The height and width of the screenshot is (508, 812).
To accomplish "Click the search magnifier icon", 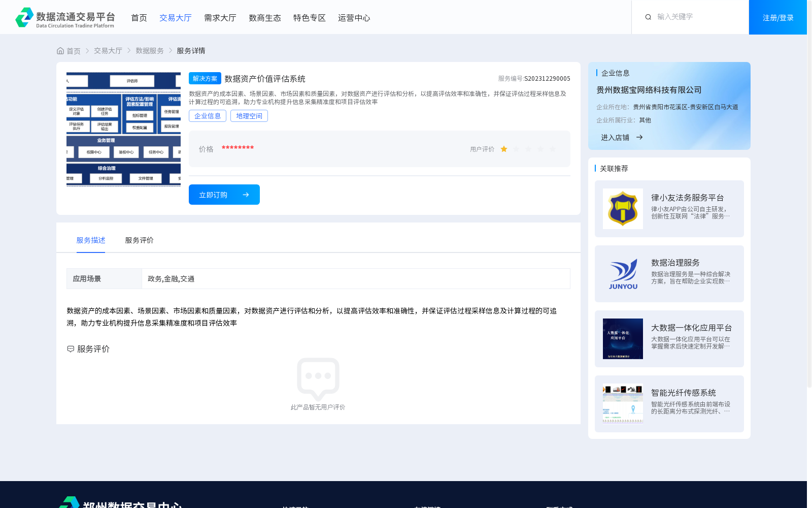I will [648, 17].
